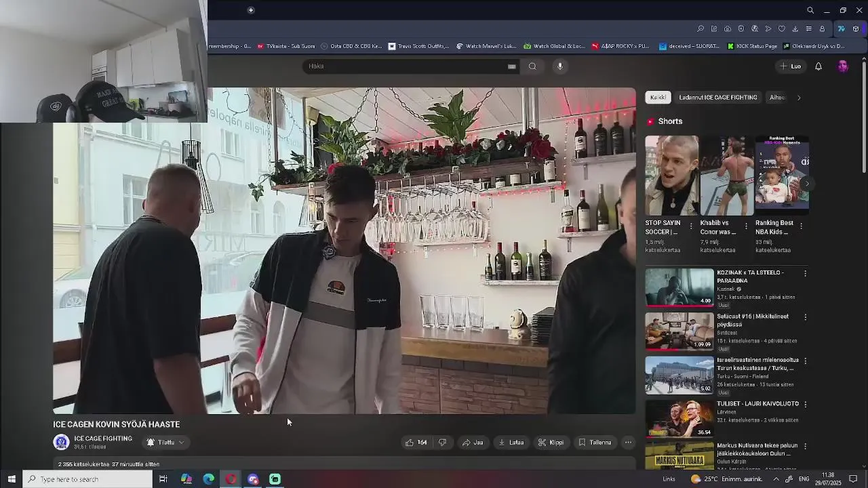
Task: Like the video with thumbs up 164
Action: click(x=416, y=443)
